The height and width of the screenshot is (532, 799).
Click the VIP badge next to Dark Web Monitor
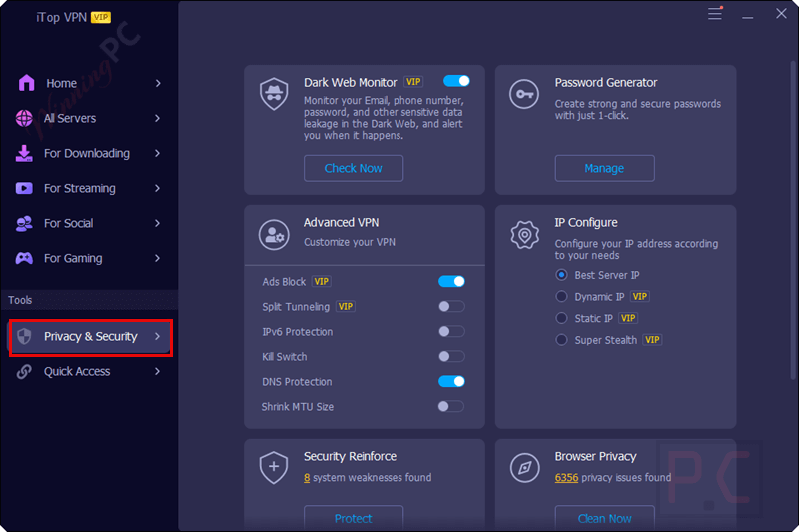click(413, 82)
